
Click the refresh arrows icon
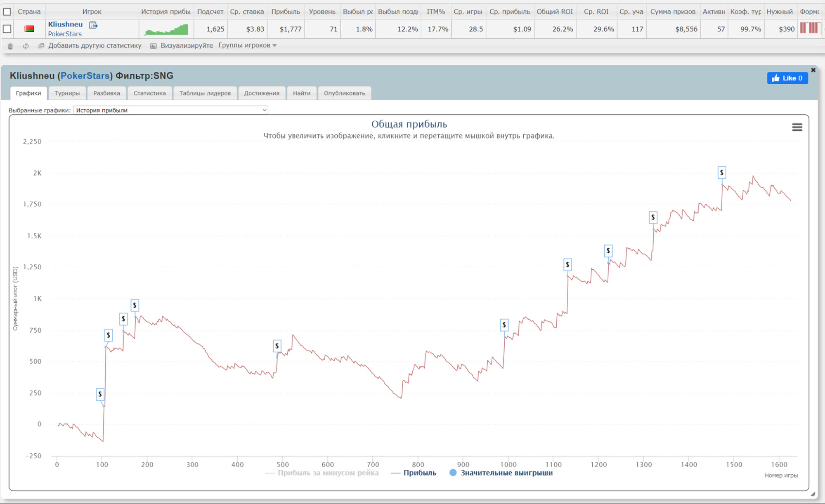point(26,46)
